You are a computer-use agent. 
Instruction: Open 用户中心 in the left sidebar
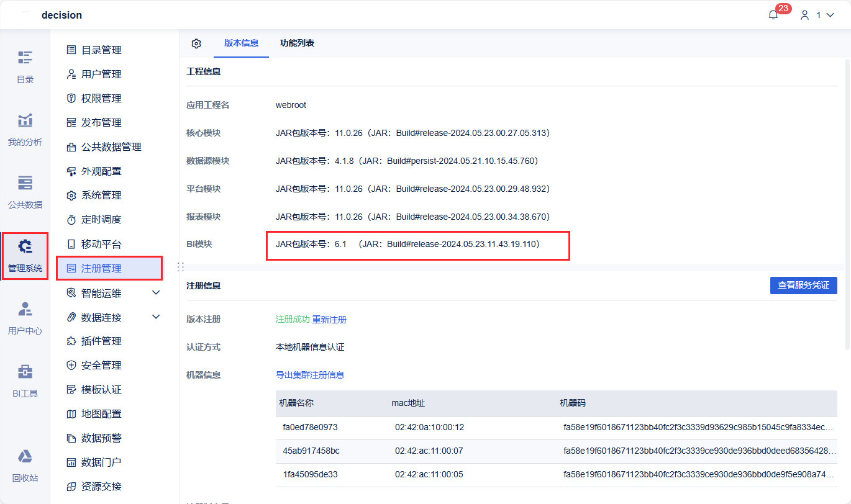tap(25, 318)
